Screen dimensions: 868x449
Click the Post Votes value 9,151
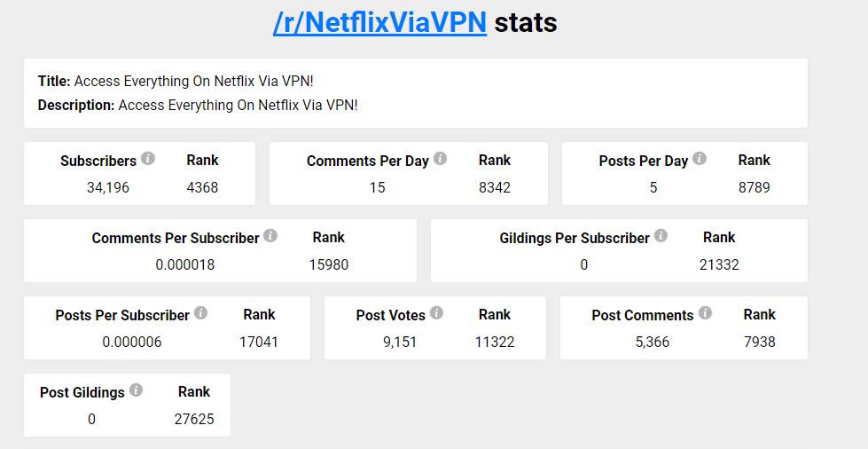(400, 342)
